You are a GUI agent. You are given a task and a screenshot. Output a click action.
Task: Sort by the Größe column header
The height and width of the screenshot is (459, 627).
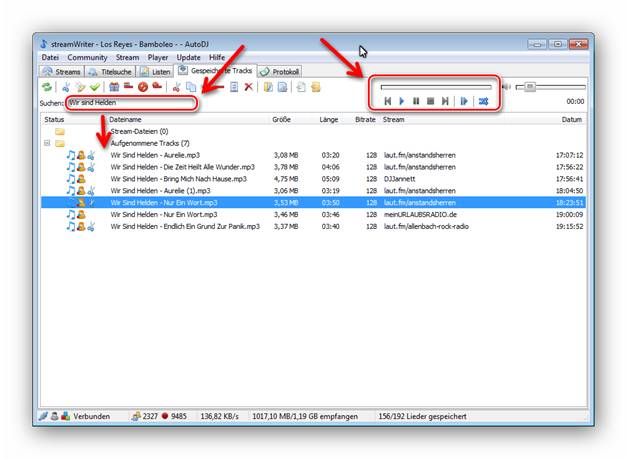coord(281,119)
